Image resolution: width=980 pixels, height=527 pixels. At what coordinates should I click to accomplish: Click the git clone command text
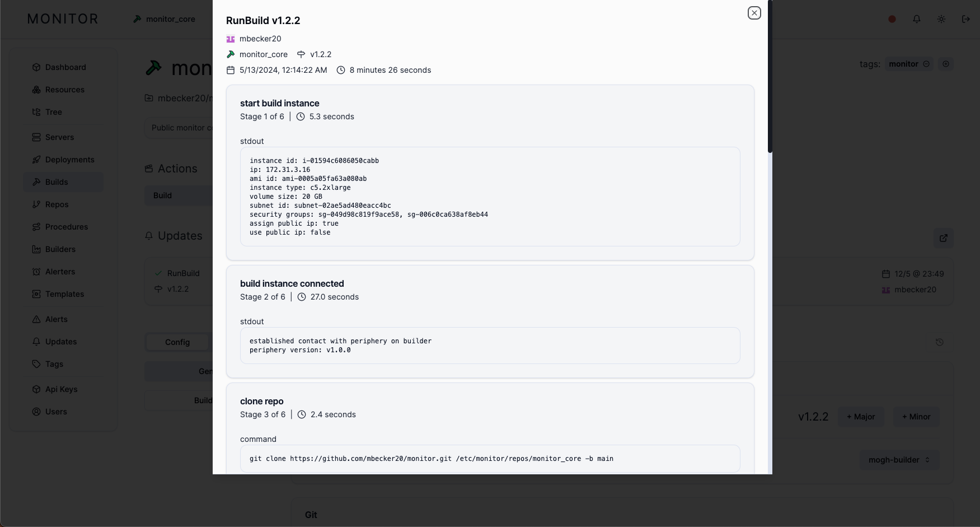(432, 459)
